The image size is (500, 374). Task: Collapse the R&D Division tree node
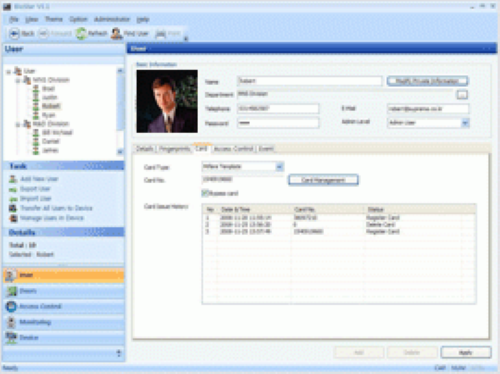tap(18, 124)
